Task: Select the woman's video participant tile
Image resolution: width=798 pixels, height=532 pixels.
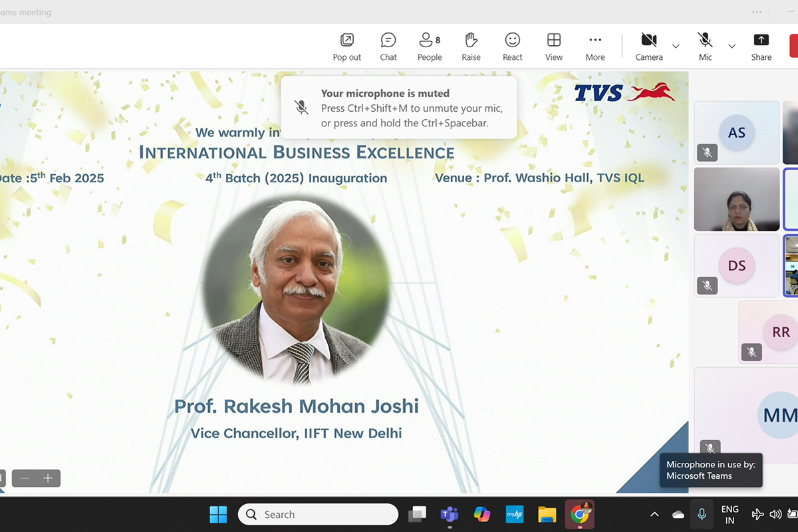Action: pos(736,199)
